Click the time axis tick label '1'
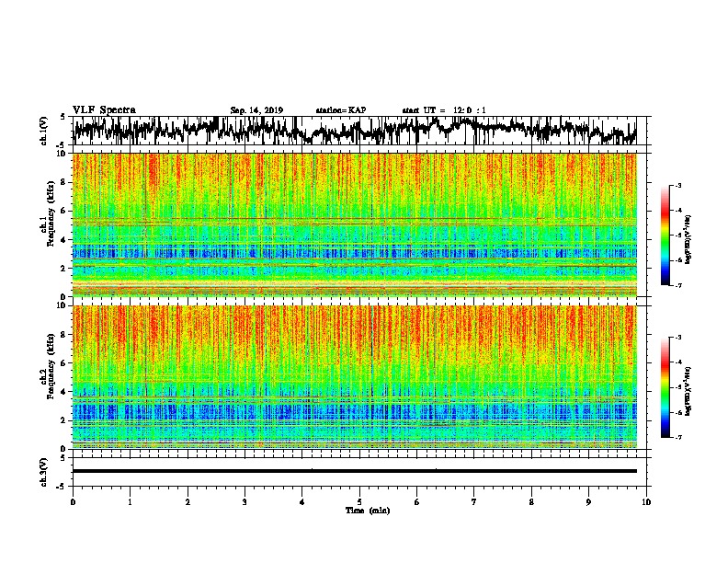 pos(130,502)
